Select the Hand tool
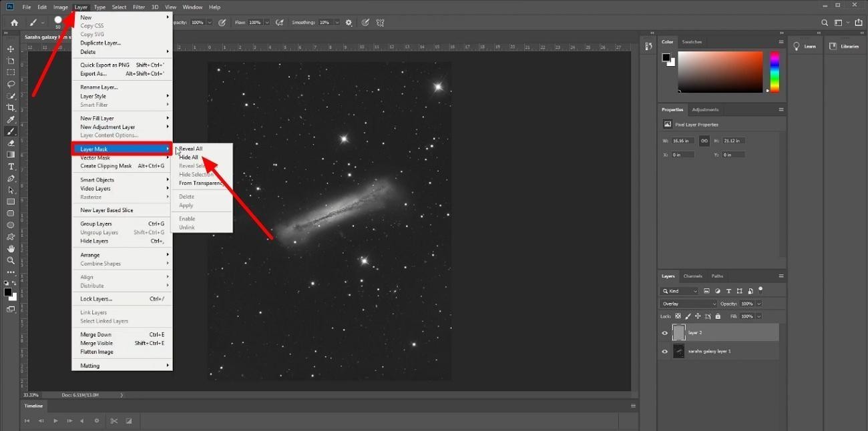868x431 pixels. (11, 248)
